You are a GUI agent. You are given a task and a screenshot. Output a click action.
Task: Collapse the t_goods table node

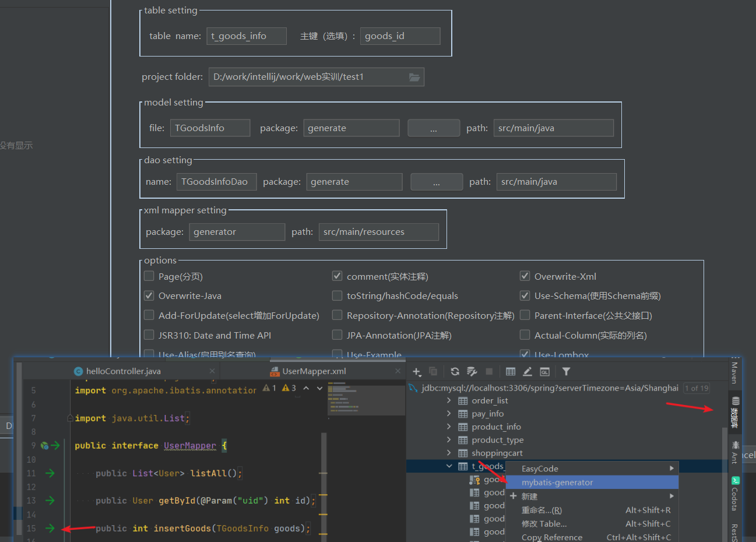tap(449, 466)
